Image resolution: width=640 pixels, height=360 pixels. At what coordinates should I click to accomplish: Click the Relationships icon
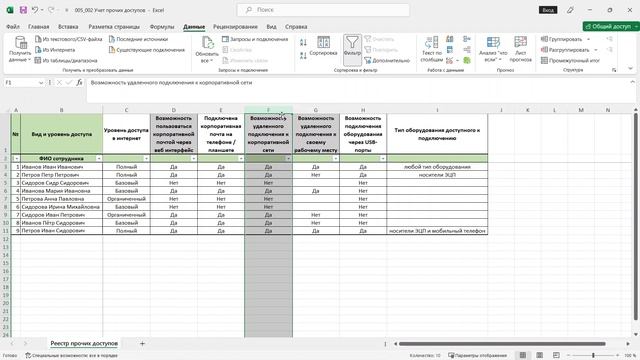coord(467,50)
